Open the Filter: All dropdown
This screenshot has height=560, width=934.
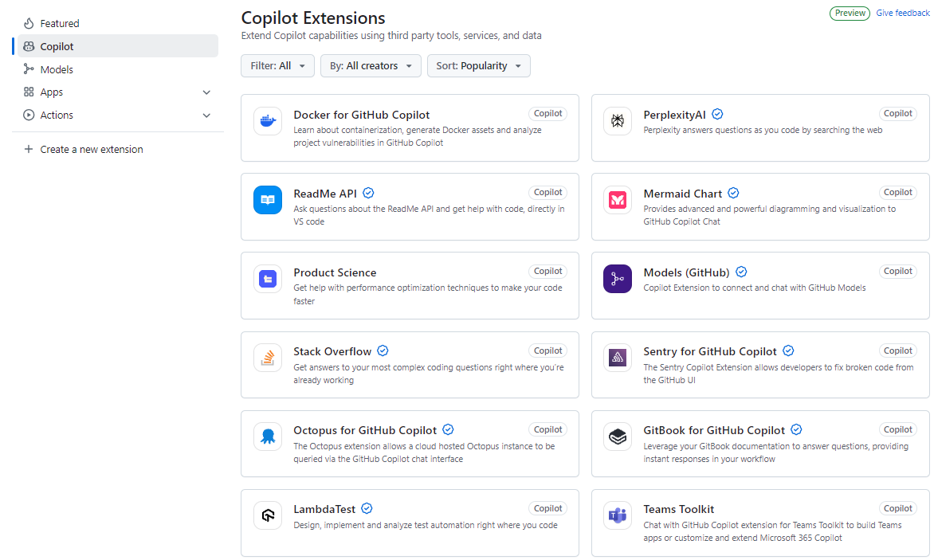click(x=277, y=66)
